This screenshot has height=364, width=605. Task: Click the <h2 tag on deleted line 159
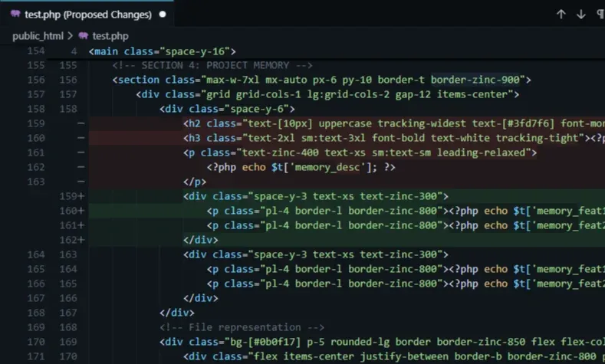pyautogui.click(x=192, y=123)
